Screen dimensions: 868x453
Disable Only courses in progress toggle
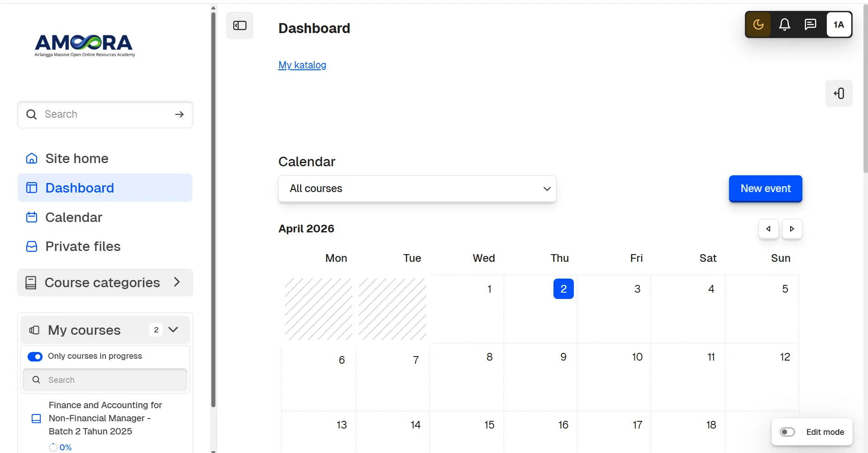(35, 357)
